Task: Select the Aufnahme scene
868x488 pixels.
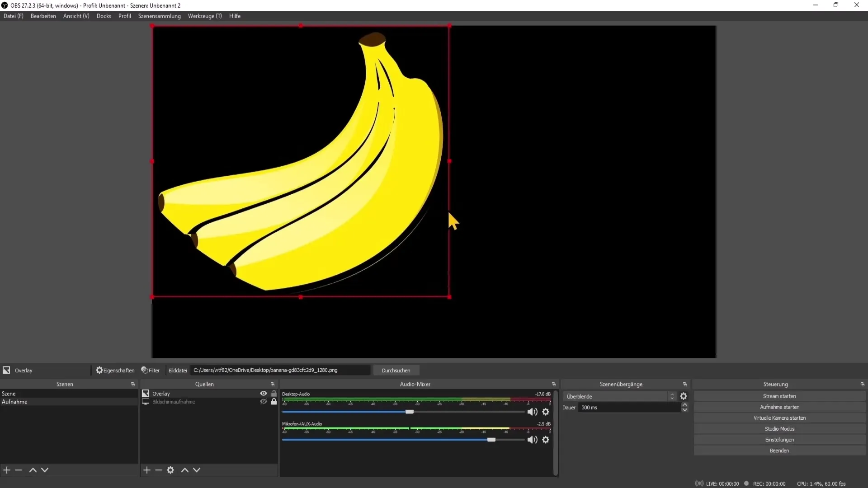Action: pos(69,402)
